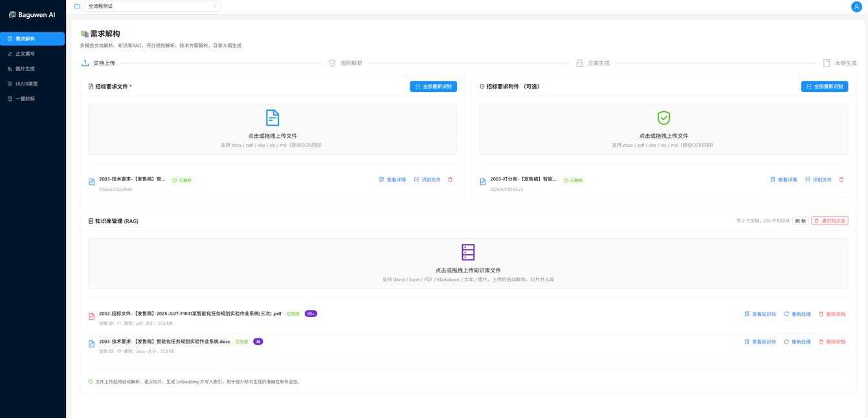Click the green shield upload icon under 招标要求附件
Image resolution: width=868 pixels, height=418 pixels.
663,118
